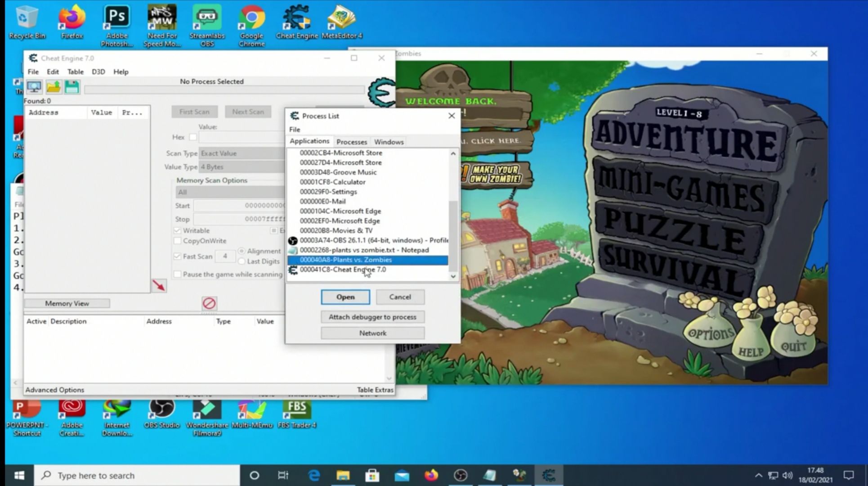Select the Cheat Engine desktop shortcut
The width and height of the screenshot is (868, 486).
(x=297, y=22)
